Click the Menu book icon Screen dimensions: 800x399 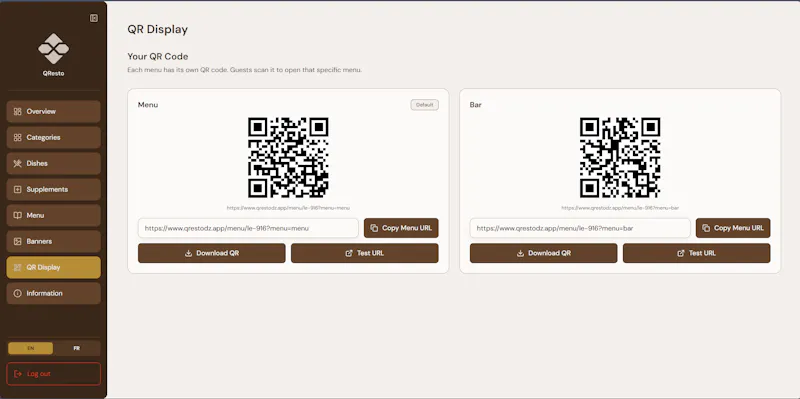(x=17, y=215)
